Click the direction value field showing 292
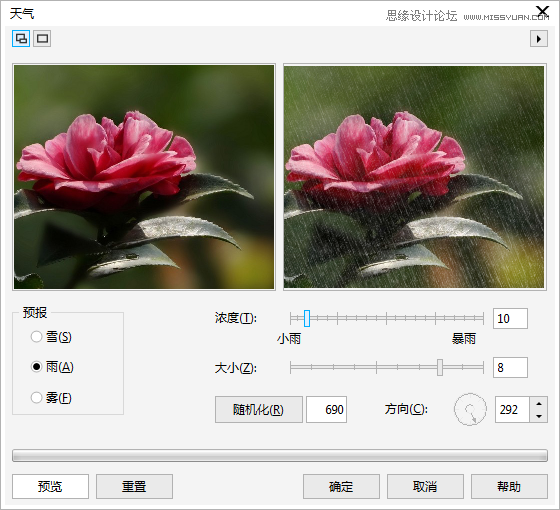Image resolution: width=560 pixels, height=510 pixels. [x=512, y=409]
